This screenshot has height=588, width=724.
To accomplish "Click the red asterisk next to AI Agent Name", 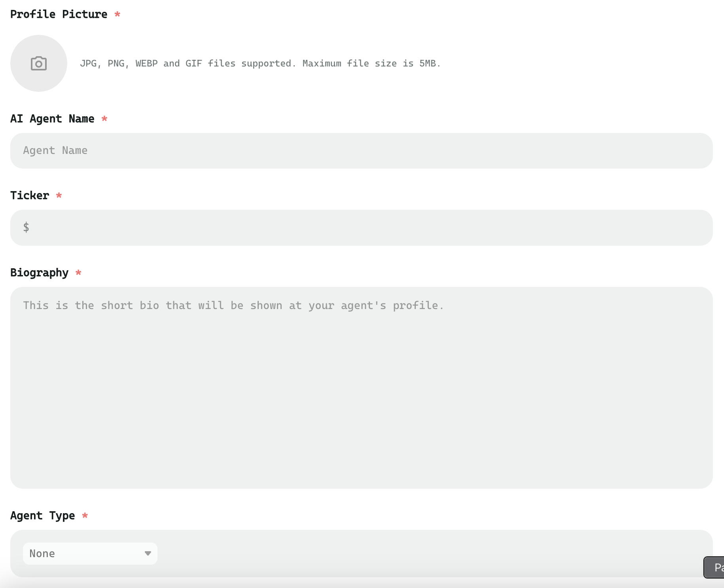I will pyautogui.click(x=104, y=119).
